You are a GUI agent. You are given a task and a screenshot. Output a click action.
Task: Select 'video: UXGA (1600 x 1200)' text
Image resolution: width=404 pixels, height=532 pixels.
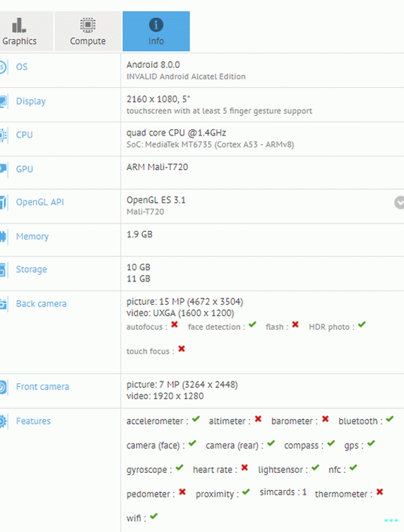[x=180, y=313]
